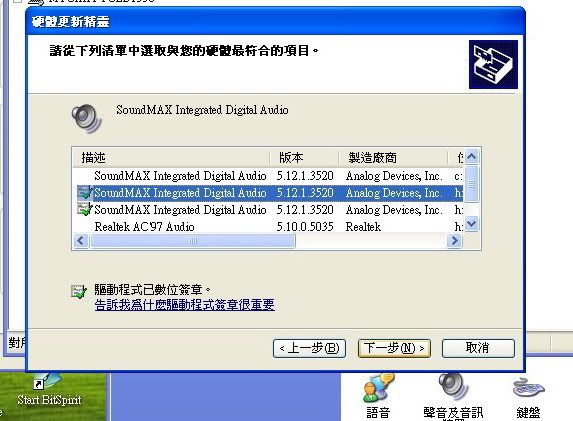
Task: Click the 硬體更新精靈 title bar
Action: pos(276,22)
